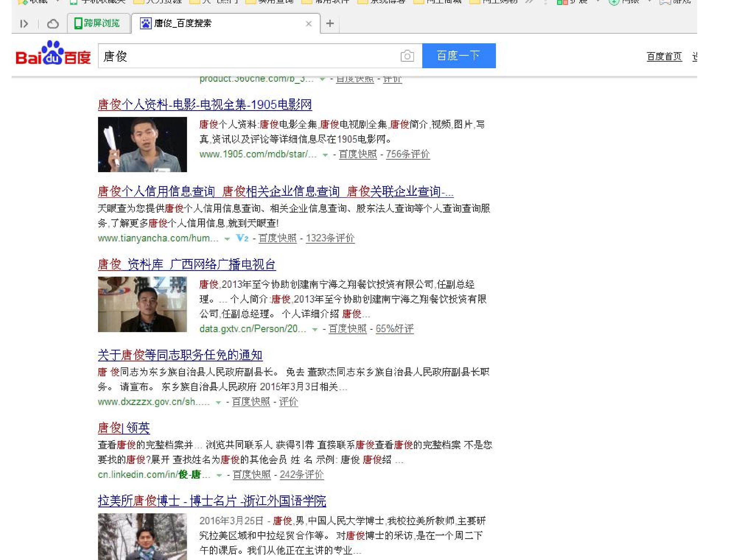Close the 唐俊_百度搜索 tab
The image size is (747, 560).
point(308,24)
